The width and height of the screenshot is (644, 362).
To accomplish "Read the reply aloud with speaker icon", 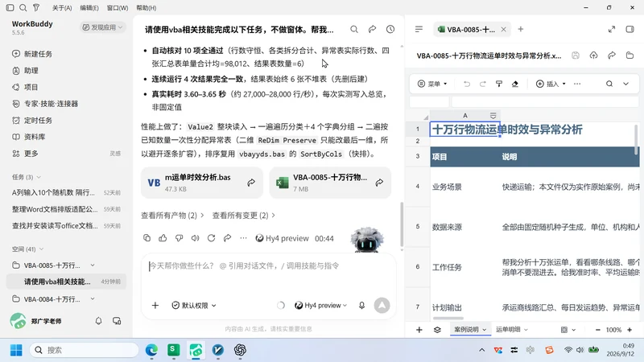I will pyautogui.click(x=195, y=238).
